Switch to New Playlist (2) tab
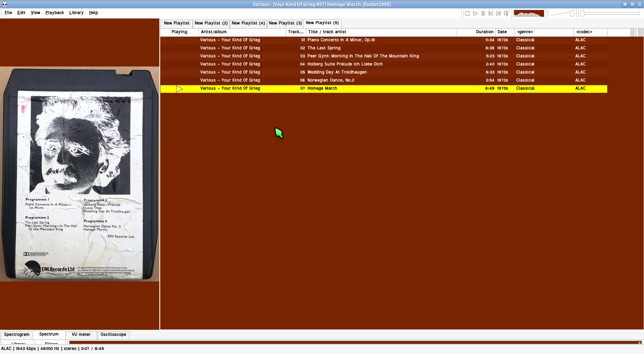 [211, 23]
